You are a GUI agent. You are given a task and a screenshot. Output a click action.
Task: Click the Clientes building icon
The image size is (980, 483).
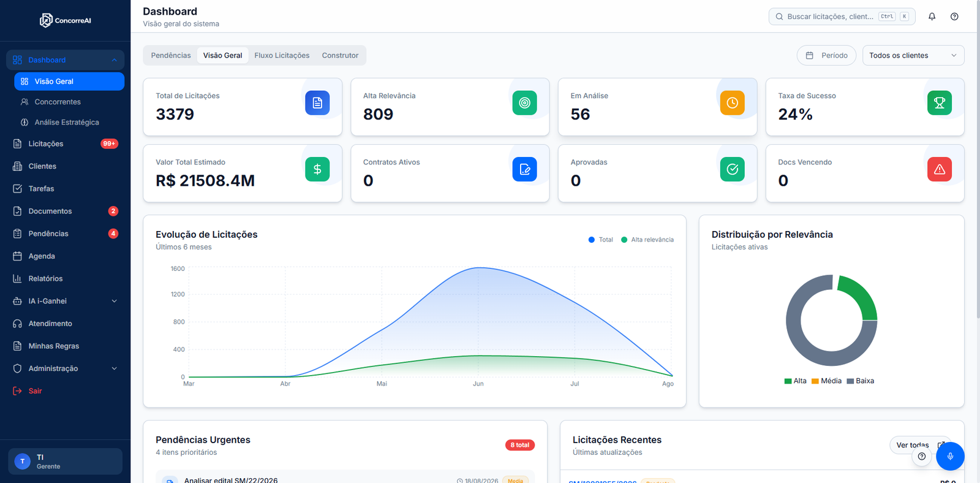click(x=17, y=166)
